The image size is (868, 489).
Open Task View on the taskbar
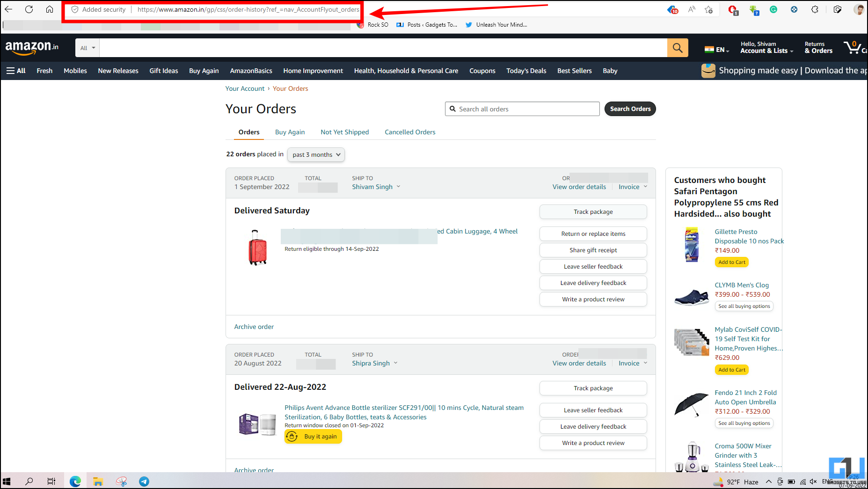point(51,482)
